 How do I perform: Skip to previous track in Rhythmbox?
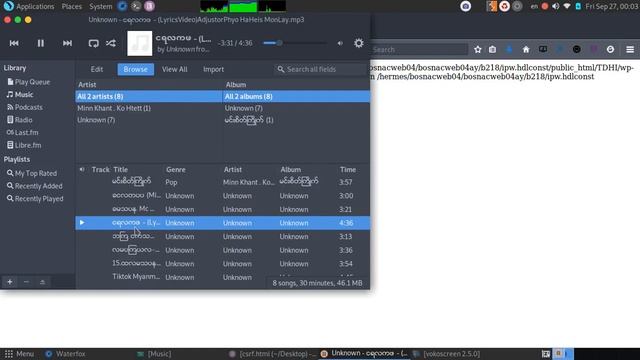14,43
